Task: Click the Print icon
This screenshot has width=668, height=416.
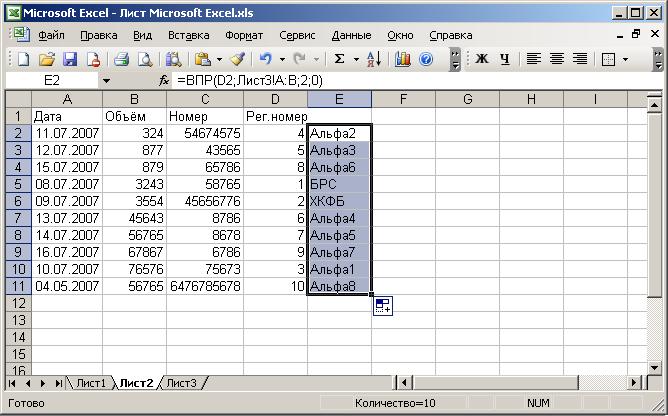Action: pos(121,59)
